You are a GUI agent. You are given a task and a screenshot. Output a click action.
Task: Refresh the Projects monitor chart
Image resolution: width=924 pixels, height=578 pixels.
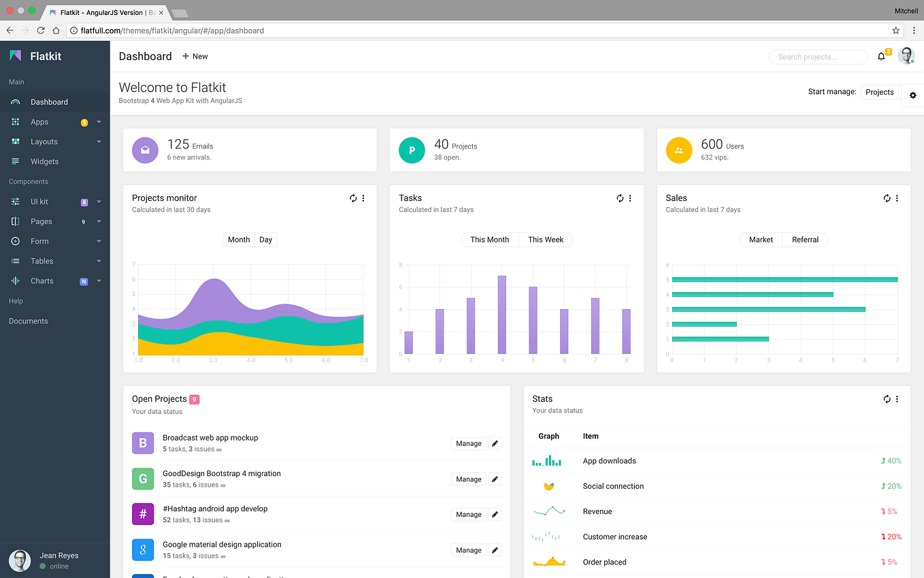353,198
